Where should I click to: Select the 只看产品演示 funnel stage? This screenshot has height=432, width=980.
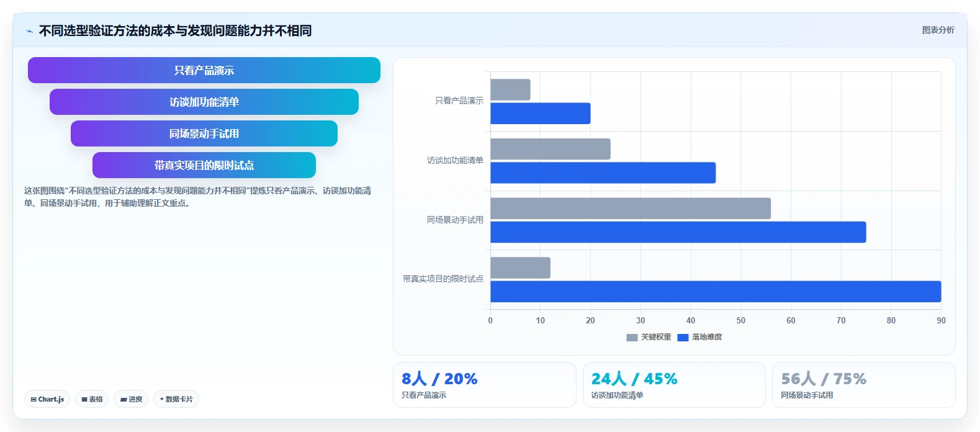point(204,70)
